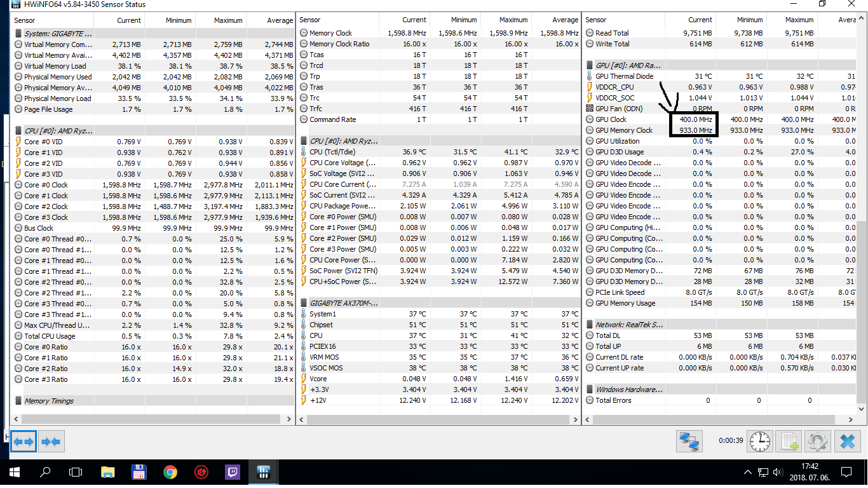This screenshot has height=488, width=868.
Task: Open the Twitch app from the taskbar
Action: pyautogui.click(x=233, y=472)
